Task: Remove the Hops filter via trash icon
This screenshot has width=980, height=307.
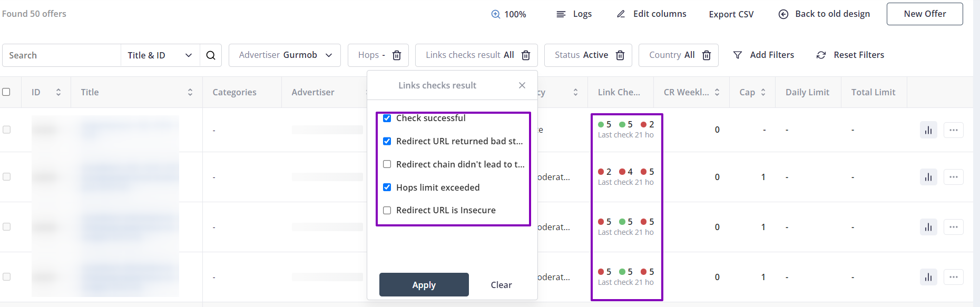Action: coord(397,55)
